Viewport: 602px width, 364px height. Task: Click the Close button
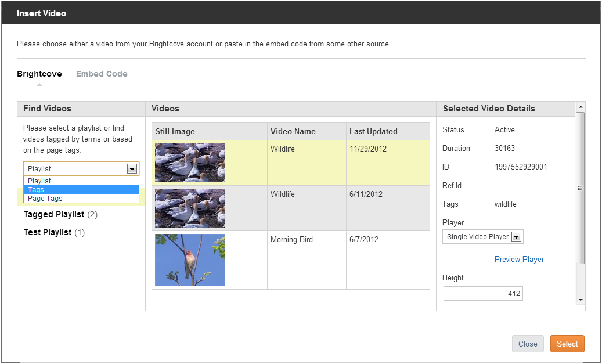[x=528, y=344]
